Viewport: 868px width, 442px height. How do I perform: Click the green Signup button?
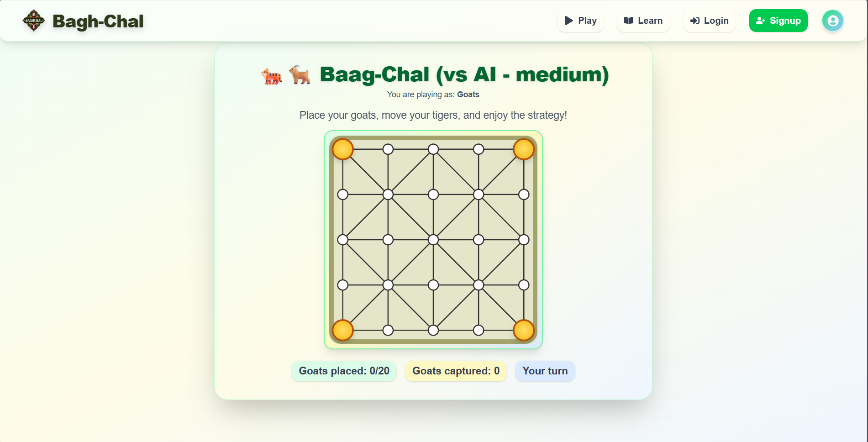click(x=778, y=21)
